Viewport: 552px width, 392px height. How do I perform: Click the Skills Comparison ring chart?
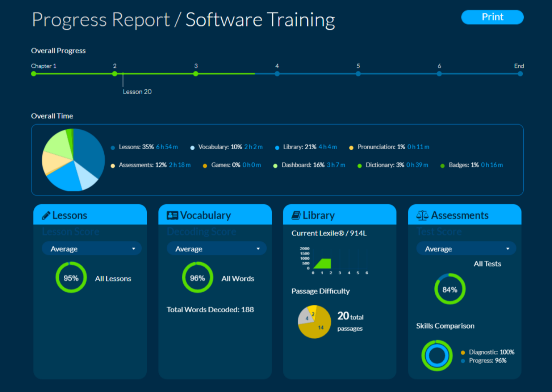click(437, 356)
